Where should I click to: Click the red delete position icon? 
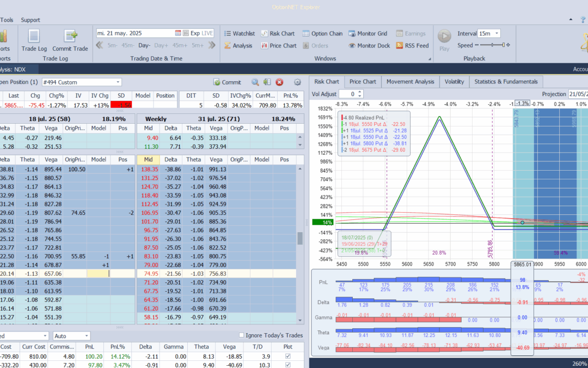pos(279,82)
